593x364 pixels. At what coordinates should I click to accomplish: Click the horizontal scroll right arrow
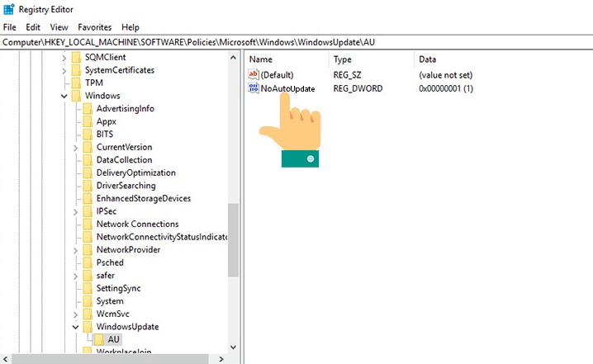pyautogui.click(x=221, y=359)
